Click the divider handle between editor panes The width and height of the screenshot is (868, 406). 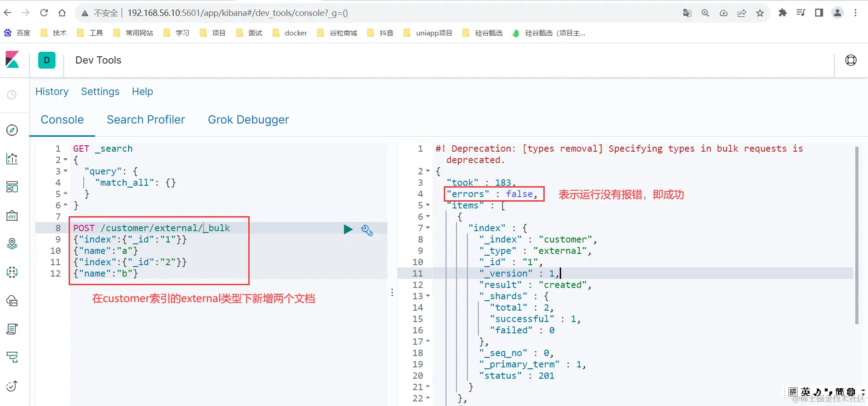click(x=392, y=292)
